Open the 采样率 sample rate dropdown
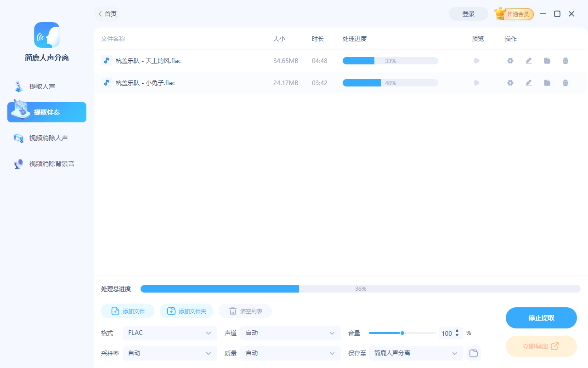Screen dimensions: 588x368 point(170,353)
